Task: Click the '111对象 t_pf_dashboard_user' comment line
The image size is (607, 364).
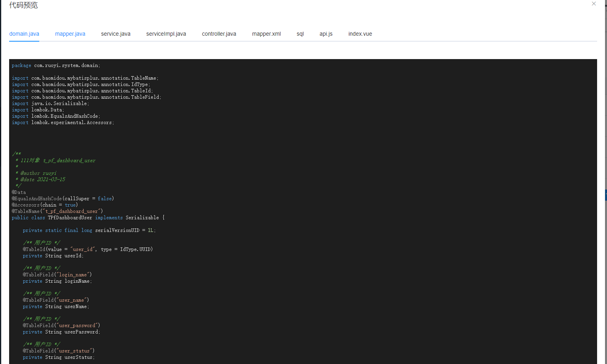Action: (x=56, y=161)
